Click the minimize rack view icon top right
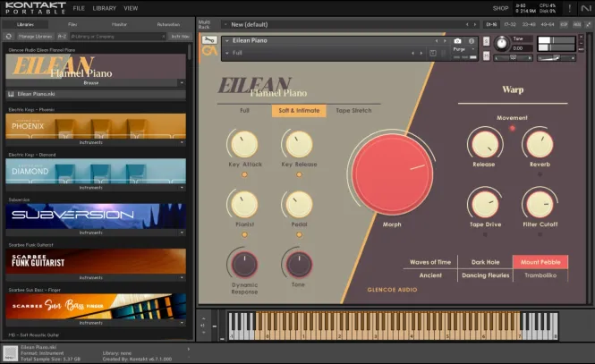 point(589,25)
